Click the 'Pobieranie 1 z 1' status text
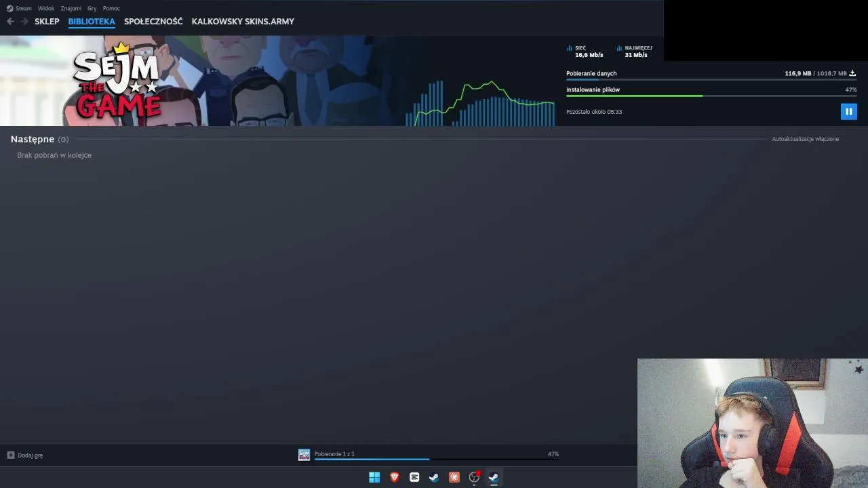The height and width of the screenshot is (488, 868). 334,454
